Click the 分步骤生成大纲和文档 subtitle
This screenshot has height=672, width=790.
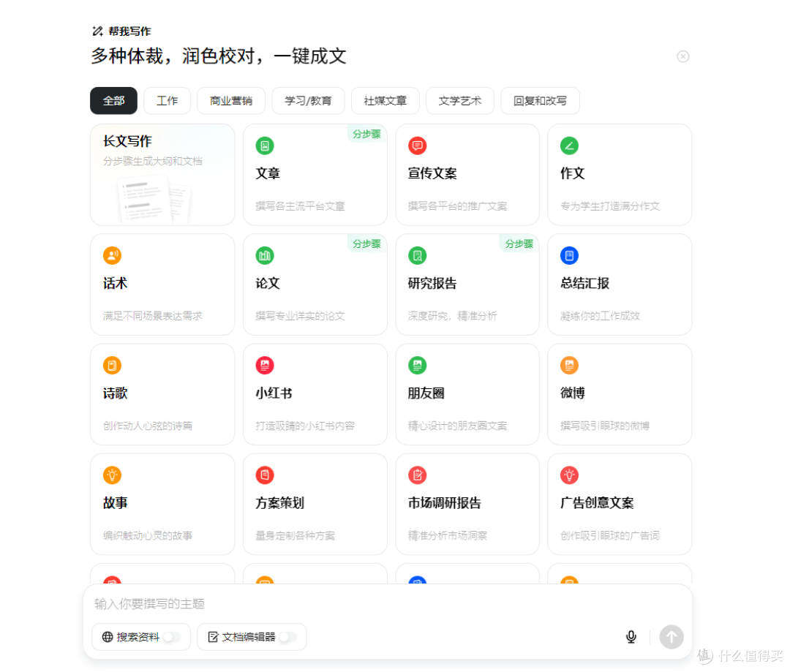(x=153, y=161)
